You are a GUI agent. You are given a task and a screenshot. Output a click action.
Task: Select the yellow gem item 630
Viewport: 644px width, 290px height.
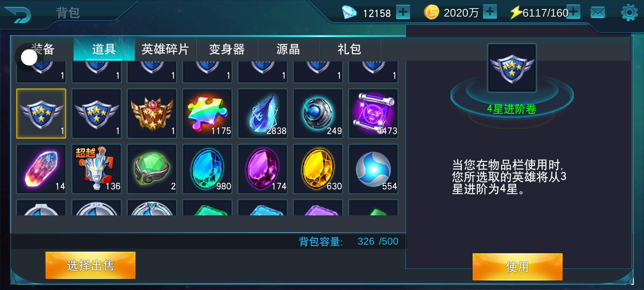click(x=318, y=169)
